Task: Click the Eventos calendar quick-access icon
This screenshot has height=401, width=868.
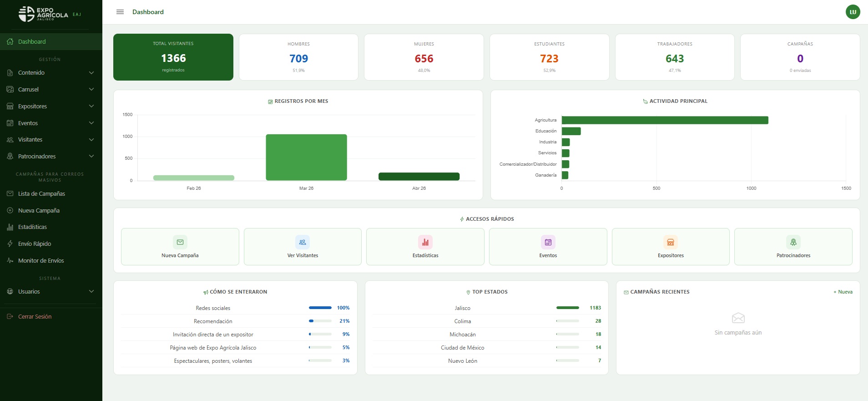Action: click(548, 242)
